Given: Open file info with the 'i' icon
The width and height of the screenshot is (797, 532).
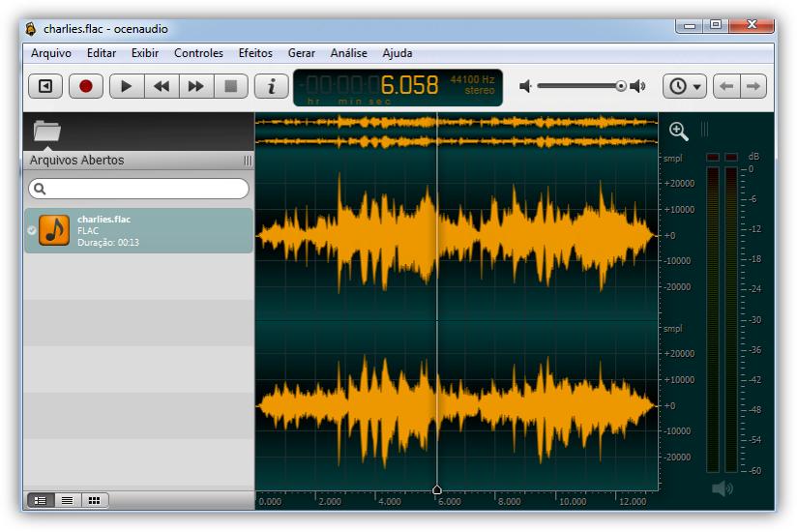Looking at the screenshot, I should pos(272,86).
